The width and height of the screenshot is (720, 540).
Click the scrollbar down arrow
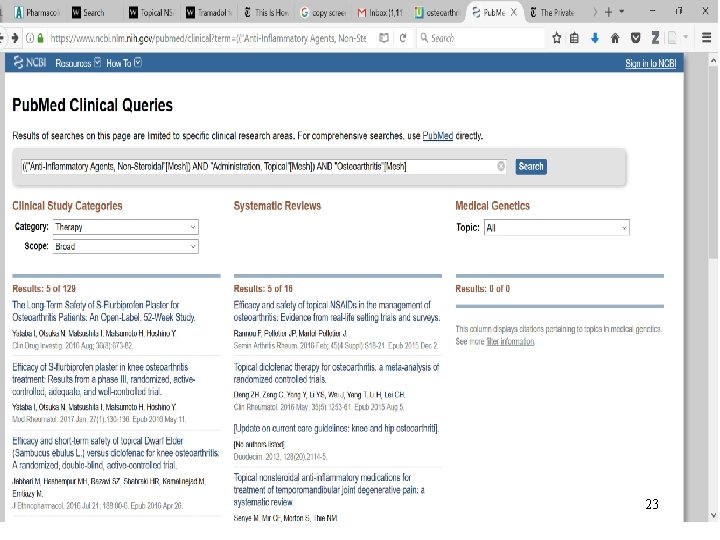[713, 515]
